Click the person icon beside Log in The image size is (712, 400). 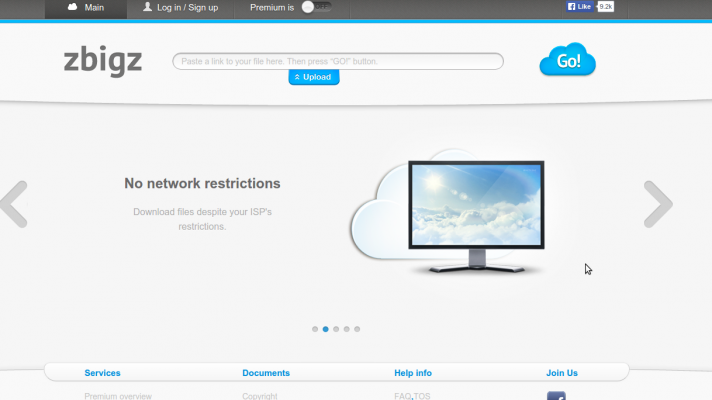(147, 6)
